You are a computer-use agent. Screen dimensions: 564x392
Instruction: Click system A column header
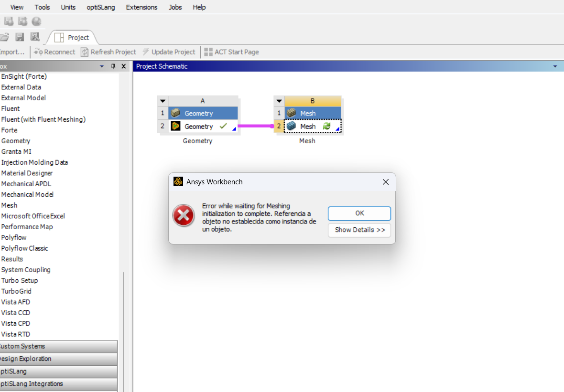point(203,101)
